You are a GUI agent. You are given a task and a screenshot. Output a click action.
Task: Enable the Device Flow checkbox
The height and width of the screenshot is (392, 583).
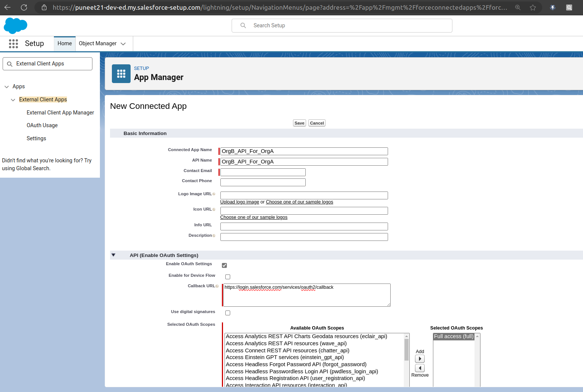click(x=228, y=277)
